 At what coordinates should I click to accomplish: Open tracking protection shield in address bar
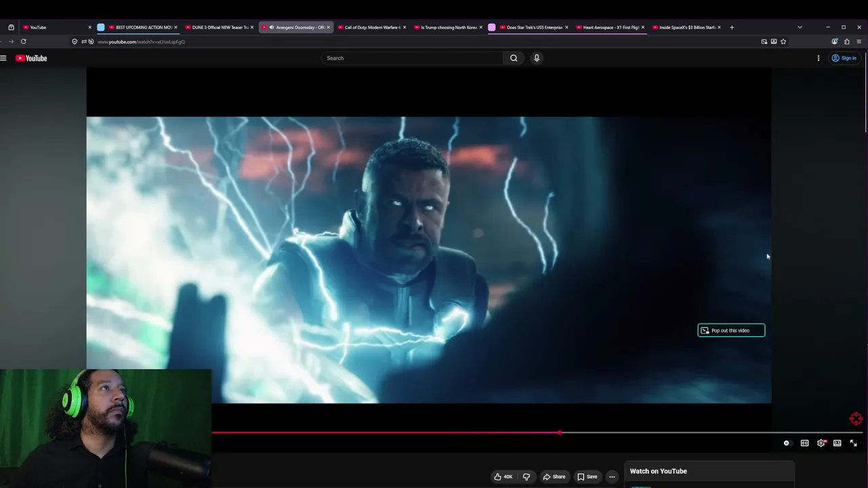coord(75,41)
